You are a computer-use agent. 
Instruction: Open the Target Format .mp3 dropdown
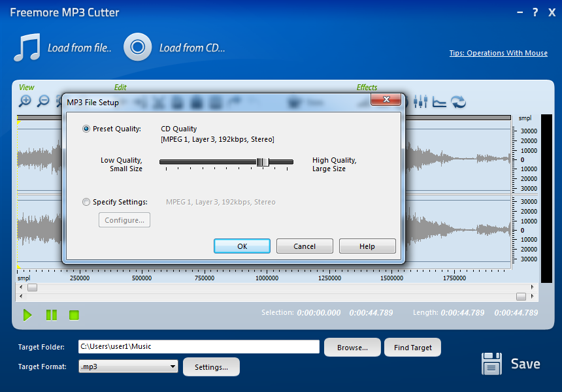pyautogui.click(x=128, y=367)
